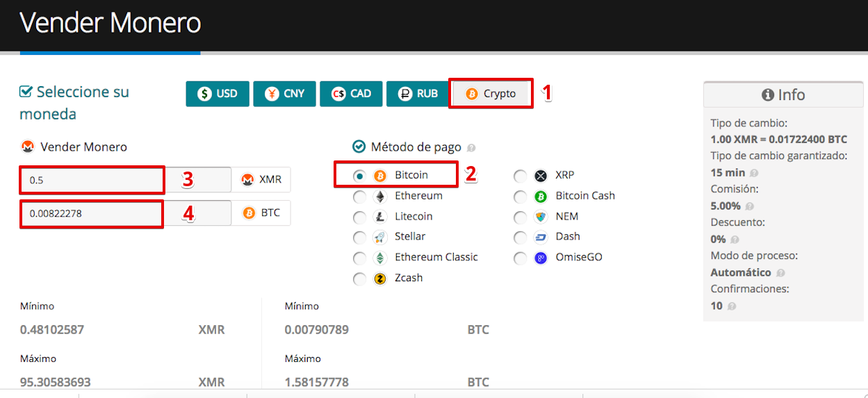Click the Stellar rocket logo
The width and height of the screenshot is (868, 398).
pos(380,238)
